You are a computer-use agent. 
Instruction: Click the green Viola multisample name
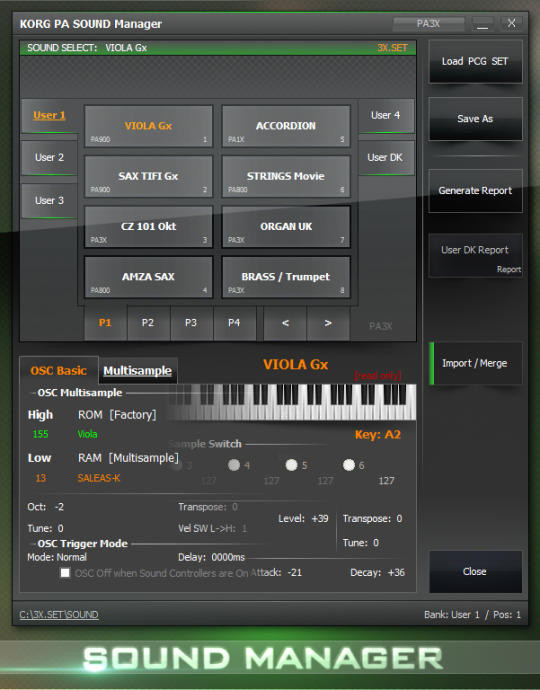coord(88,434)
